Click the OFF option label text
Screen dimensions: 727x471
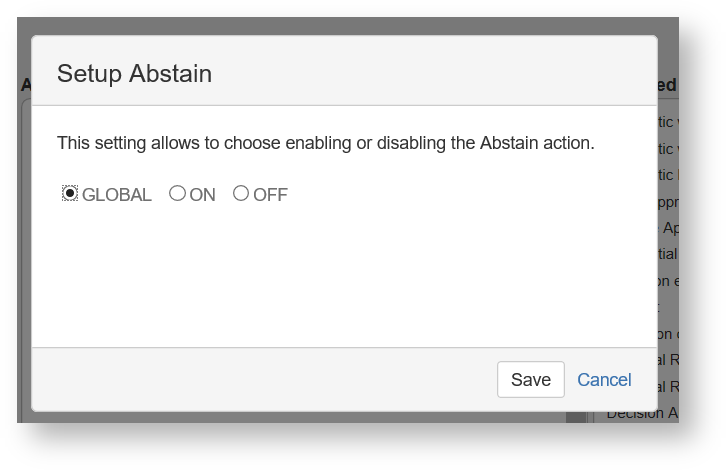(x=270, y=195)
